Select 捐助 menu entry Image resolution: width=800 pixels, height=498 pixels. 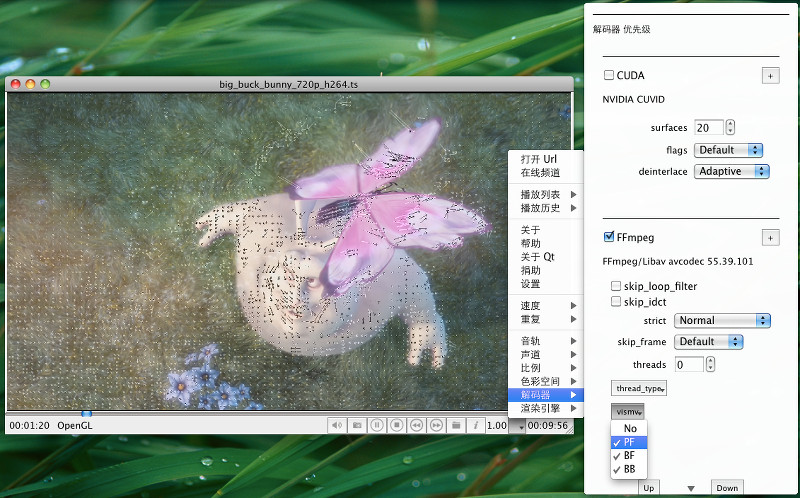click(545, 270)
